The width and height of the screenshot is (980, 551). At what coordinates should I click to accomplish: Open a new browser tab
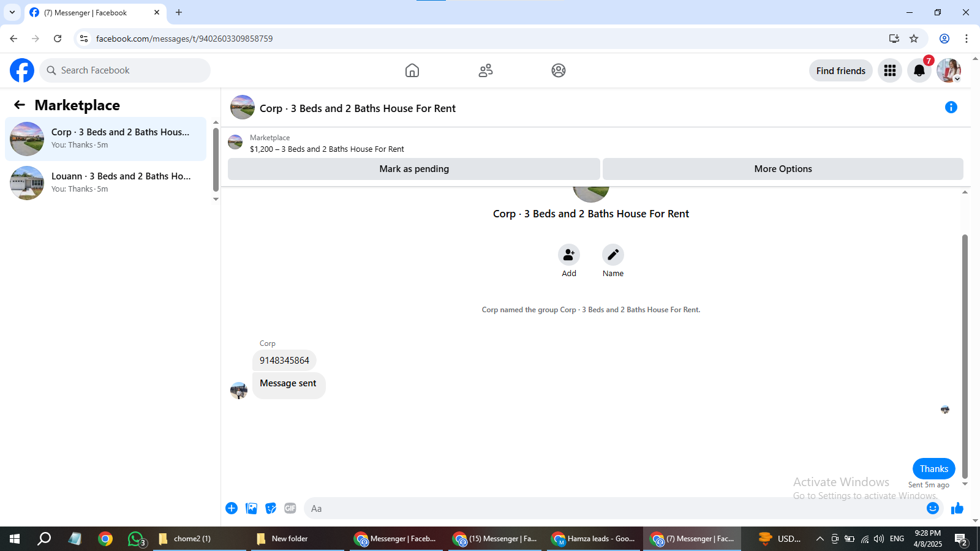[179, 12]
